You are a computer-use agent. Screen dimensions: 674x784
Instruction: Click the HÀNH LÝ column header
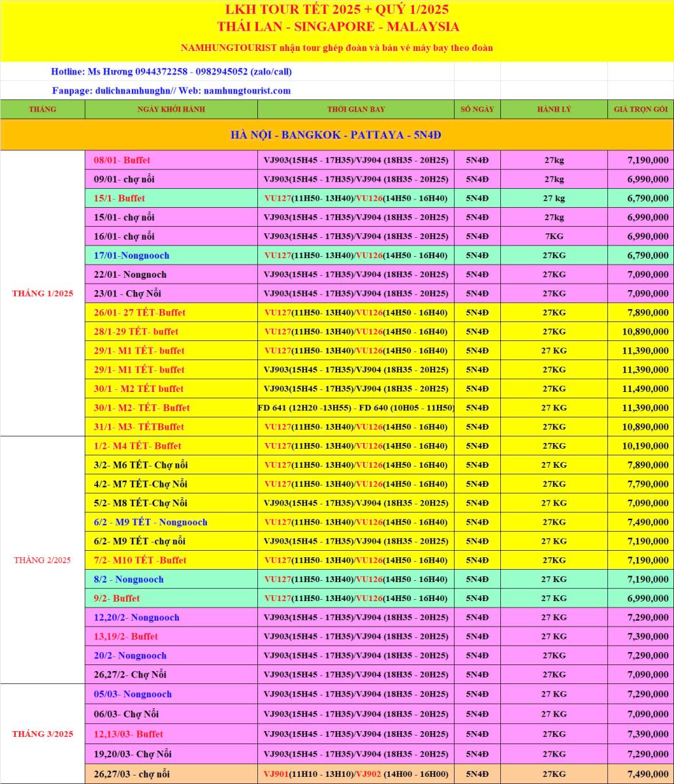click(x=554, y=109)
